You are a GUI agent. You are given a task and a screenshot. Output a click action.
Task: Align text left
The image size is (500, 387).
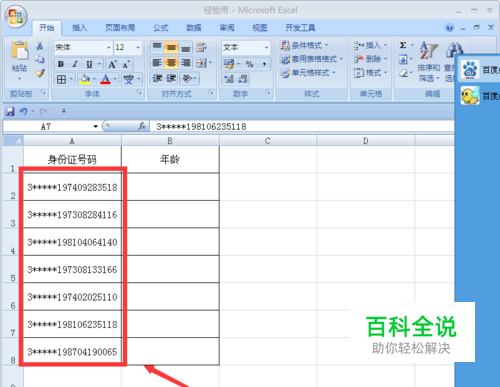157,63
